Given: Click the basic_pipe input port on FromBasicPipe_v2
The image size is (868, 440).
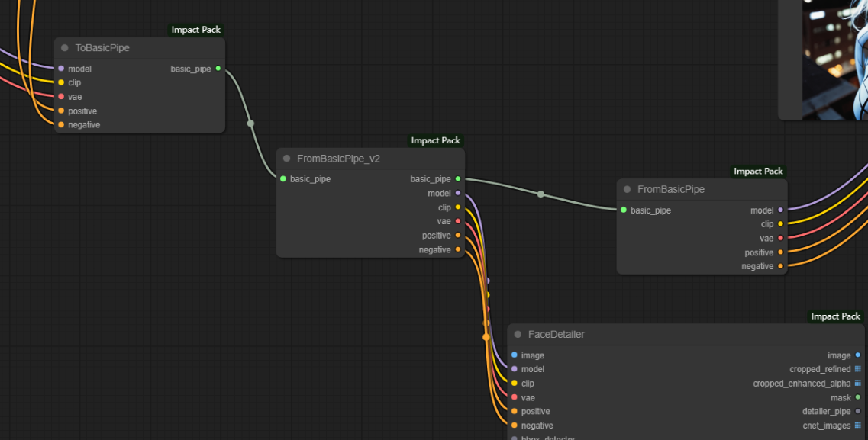Looking at the screenshot, I should coord(283,179).
